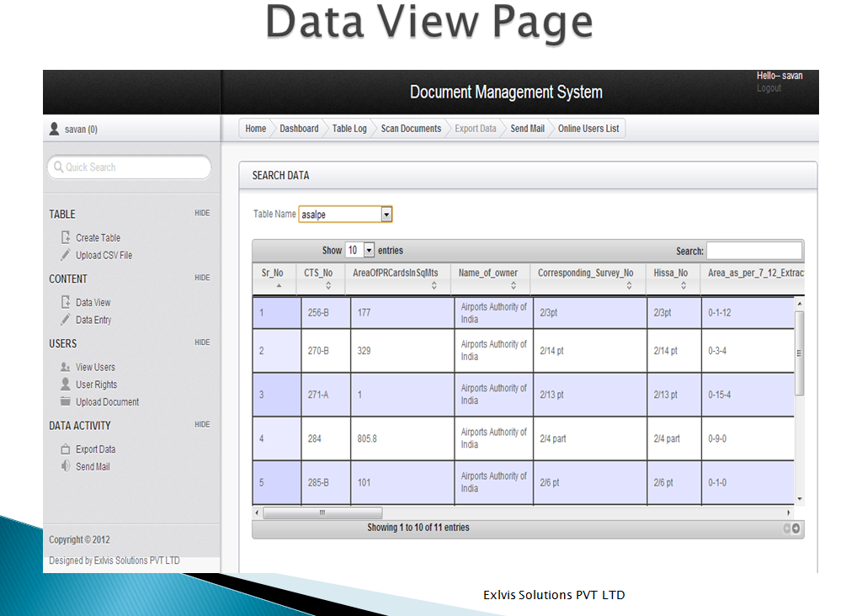
Task: Click the Send Mail speaker icon
Action: (x=65, y=466)
